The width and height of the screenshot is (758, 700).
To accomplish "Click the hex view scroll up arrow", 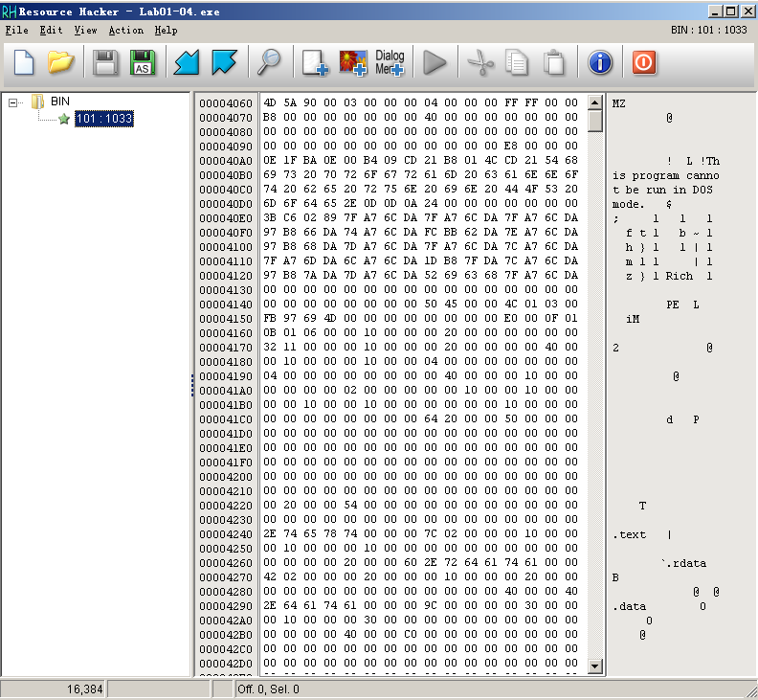I will pos(595,102).
